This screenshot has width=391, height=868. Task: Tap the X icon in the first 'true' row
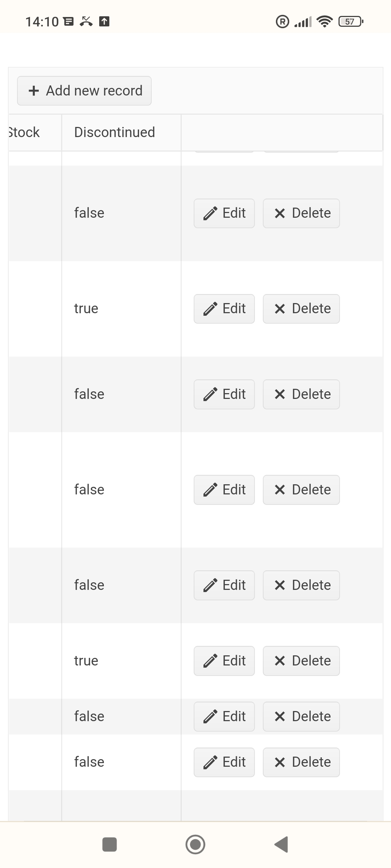280,309
